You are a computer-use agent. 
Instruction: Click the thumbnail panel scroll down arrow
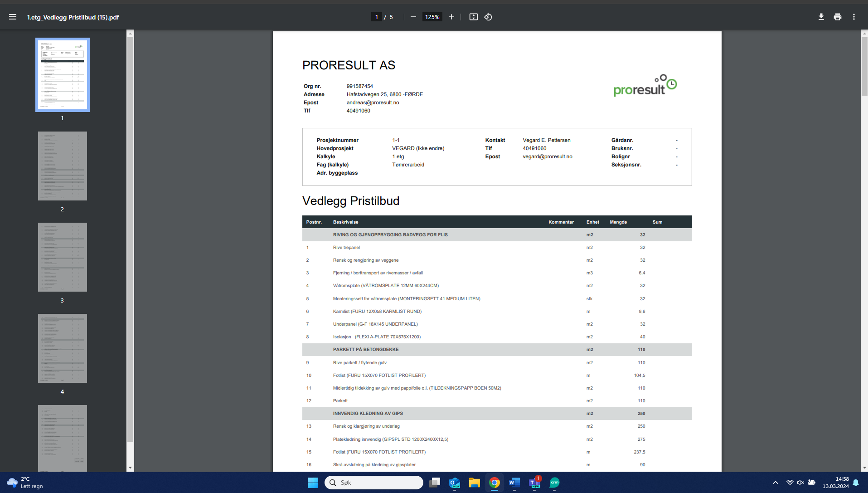pos(131,468)
